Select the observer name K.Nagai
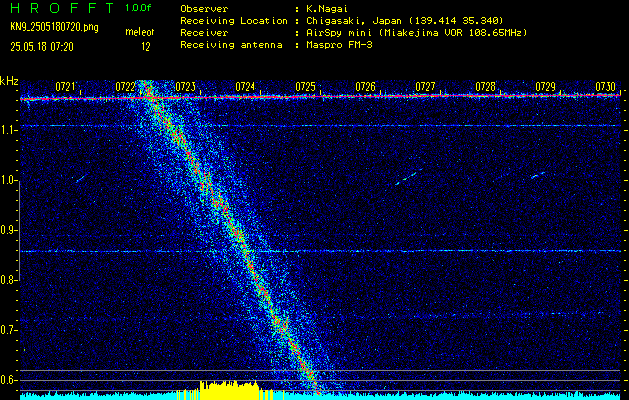 (x=326, y=8)
